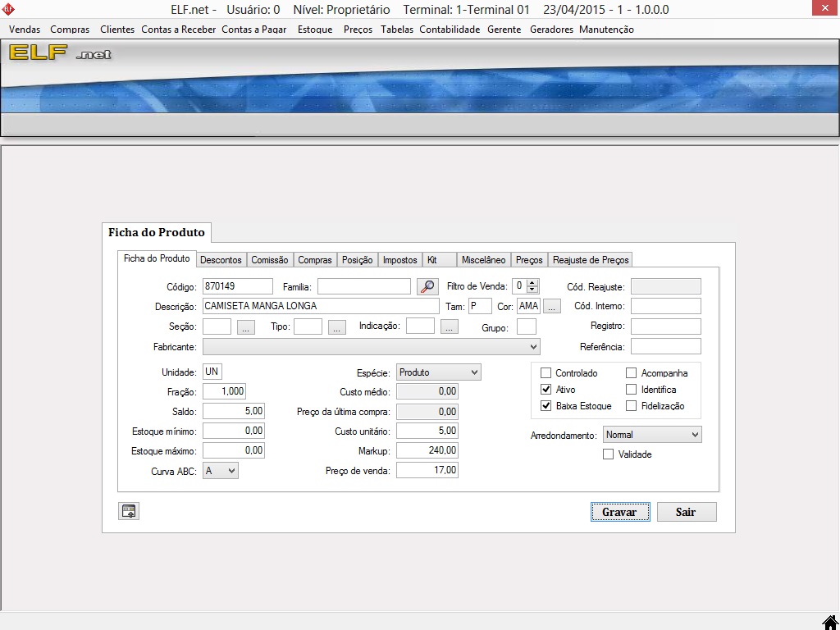Click the icon button left of Gravar
Image resolution: width=840 pixels, height=630 pixels.
coord(129,512)
